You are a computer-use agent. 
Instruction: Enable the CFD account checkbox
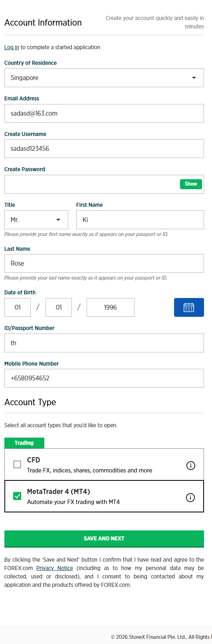click(x=17, y=464)
